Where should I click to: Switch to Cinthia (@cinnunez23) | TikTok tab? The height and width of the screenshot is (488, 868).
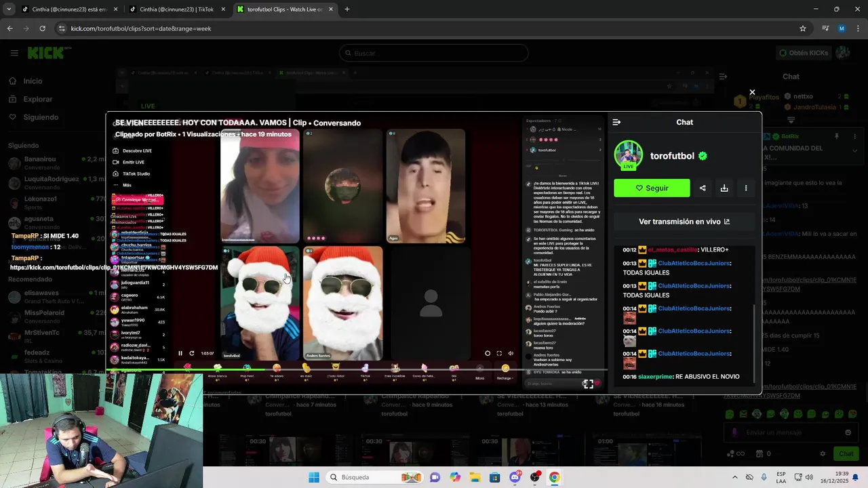(176, 9)
